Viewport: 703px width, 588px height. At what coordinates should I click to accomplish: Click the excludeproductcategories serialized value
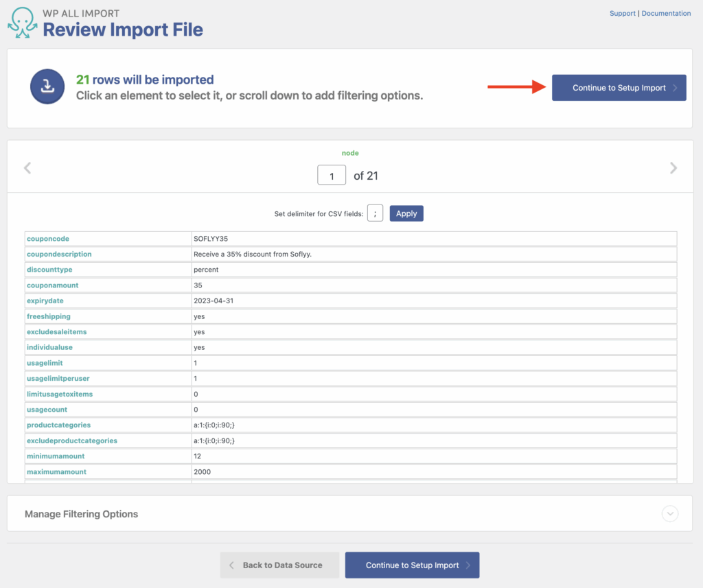click(214, 440)
